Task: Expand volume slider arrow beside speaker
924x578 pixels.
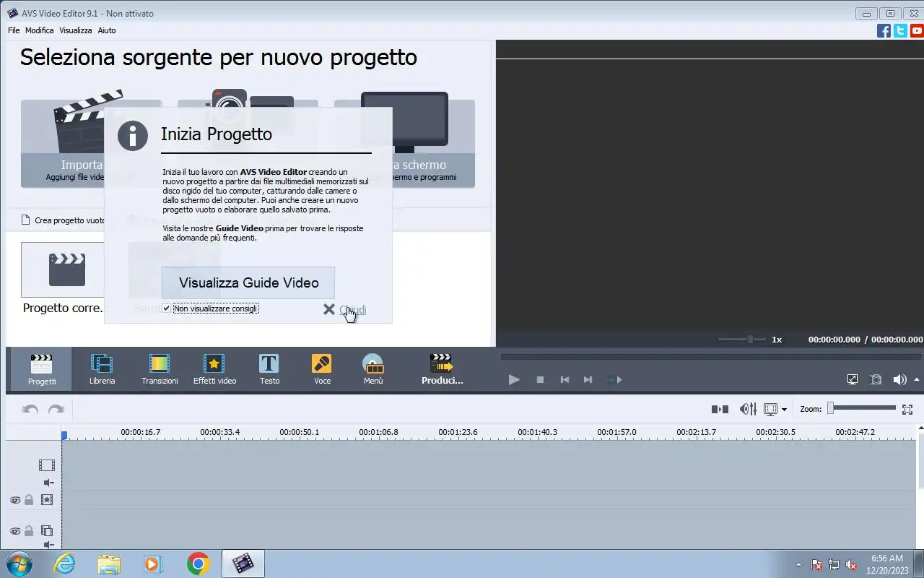Action: [918, 379]
